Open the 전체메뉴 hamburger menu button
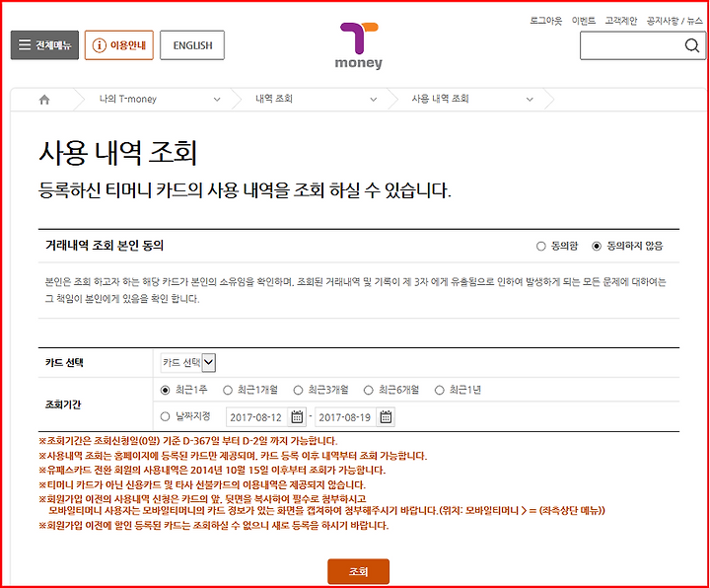Screen dimensions: 710x588 [x=44, y=44]
